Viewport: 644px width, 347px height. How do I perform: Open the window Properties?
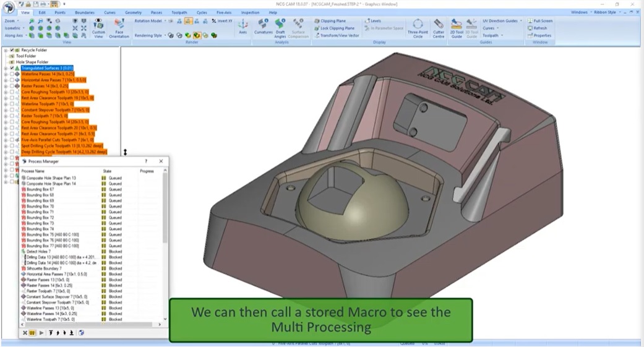coord(539,36)
